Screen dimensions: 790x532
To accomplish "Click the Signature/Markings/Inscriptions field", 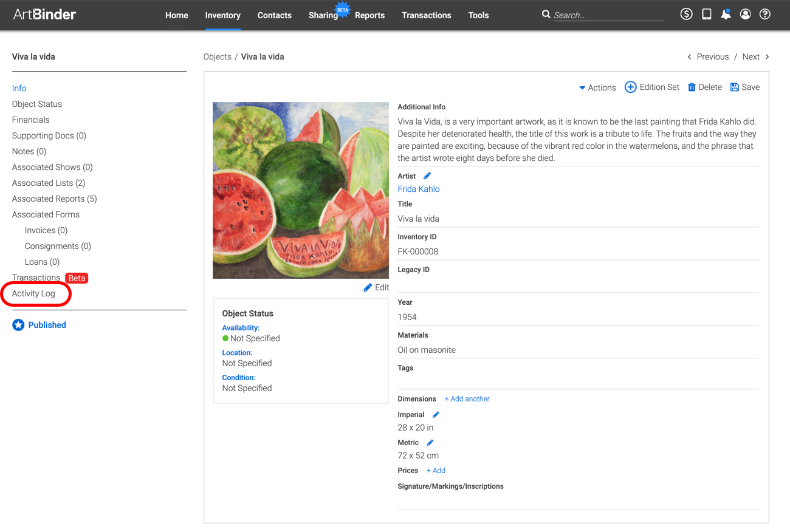I will [x=579, y=501].
